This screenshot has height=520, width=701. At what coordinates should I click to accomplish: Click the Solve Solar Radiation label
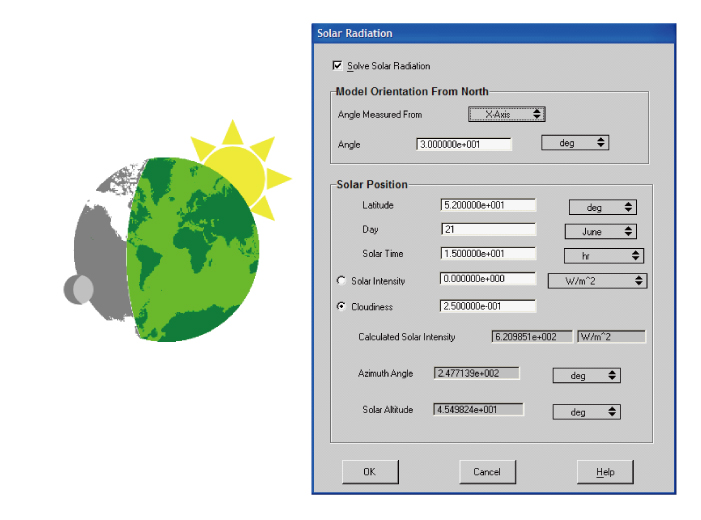pos(389,66)
